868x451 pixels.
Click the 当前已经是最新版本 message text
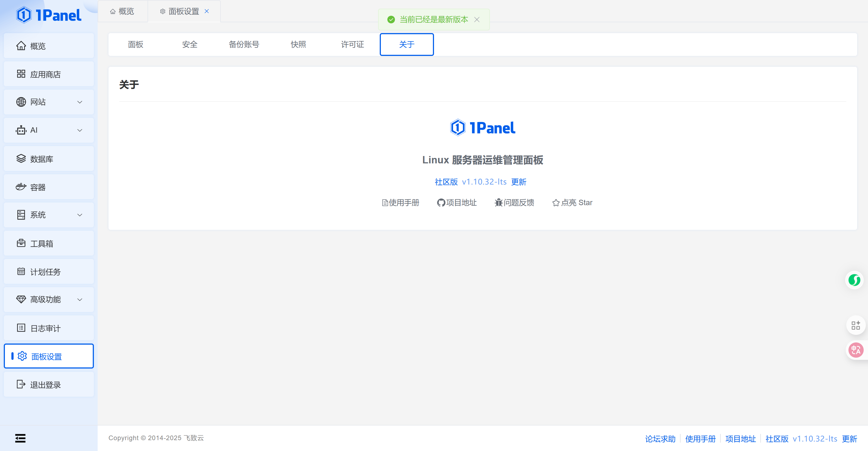[x=434, y=20]
